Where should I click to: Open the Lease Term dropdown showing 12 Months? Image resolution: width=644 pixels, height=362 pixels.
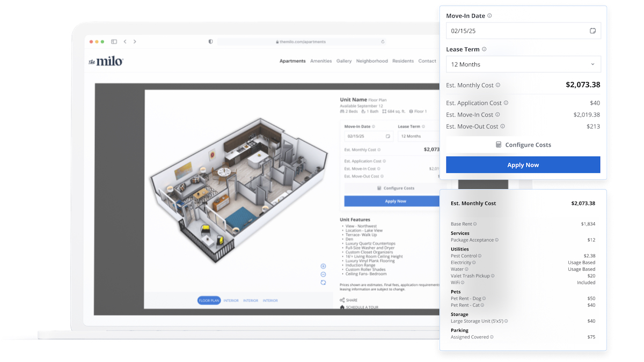coord(523,64)
